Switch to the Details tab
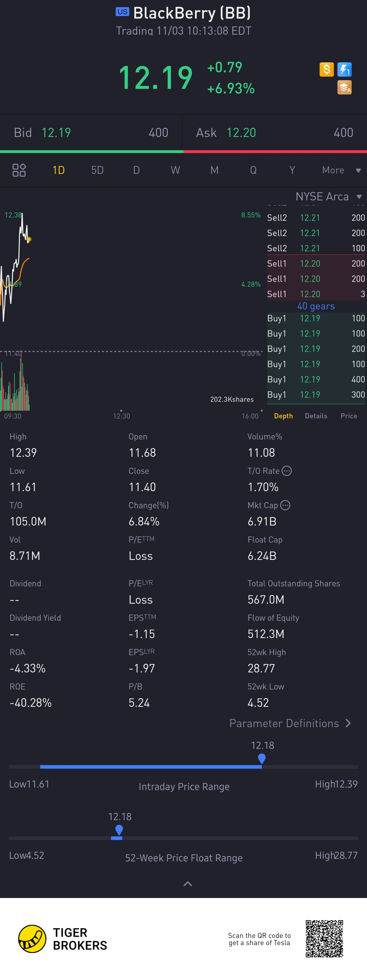 click(x=316, y=416)
